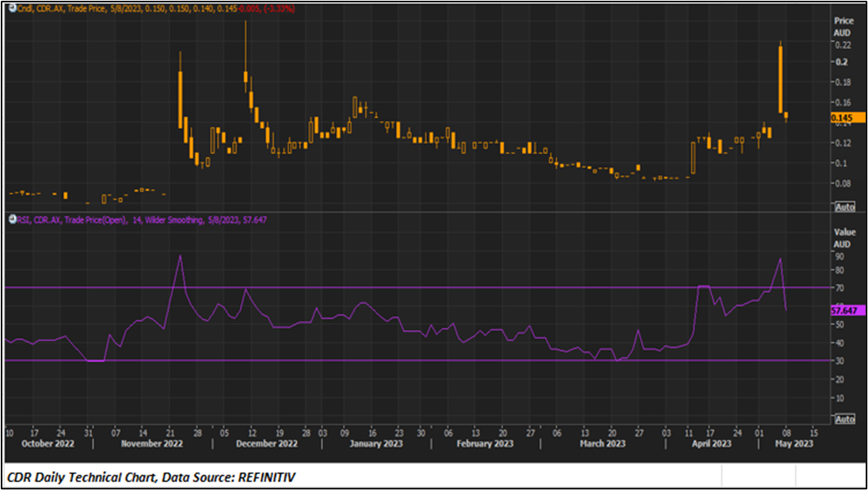Click the tall orange candle in May 2023
The height and width of the screenshot is (490, 868).
pyautogui.click(x=781, y=79)
